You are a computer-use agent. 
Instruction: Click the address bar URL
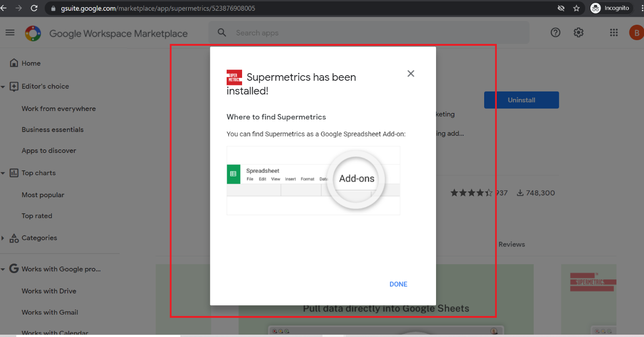point(158,8)
